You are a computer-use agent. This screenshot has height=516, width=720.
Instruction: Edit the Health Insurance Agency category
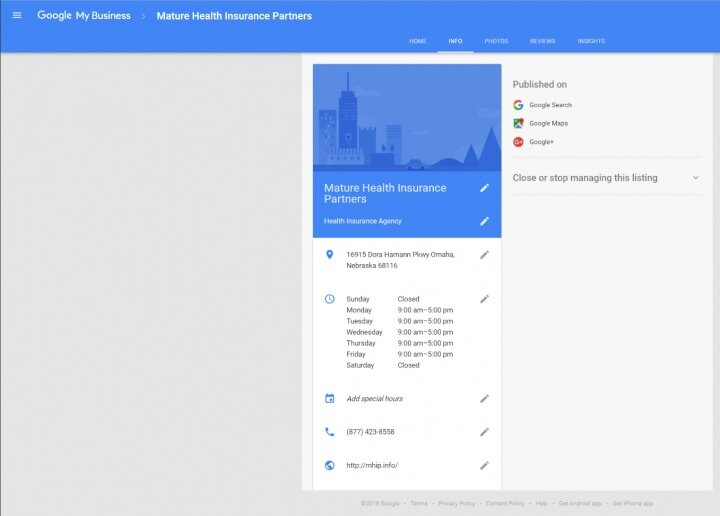tap(484, 221)
